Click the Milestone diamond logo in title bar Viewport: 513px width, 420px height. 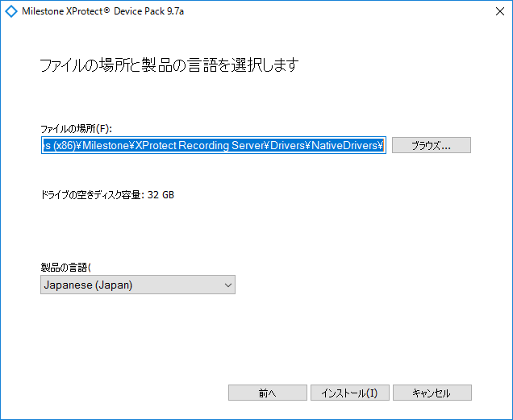(x=11, y=11)
